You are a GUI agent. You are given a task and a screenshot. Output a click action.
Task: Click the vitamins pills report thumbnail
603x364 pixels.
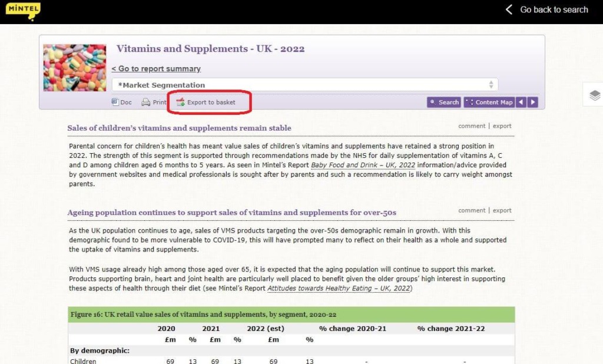(x=75, y=68)
